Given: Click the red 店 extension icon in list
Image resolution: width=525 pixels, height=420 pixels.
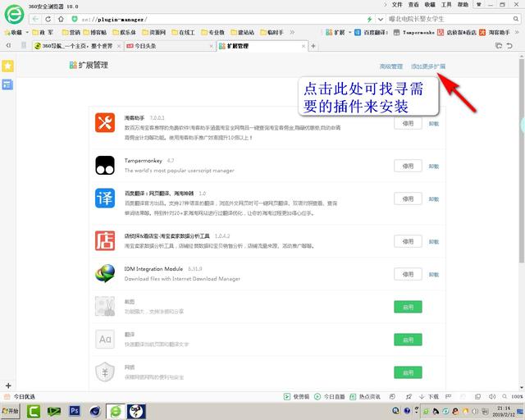Looking at the screenshot, I should point(105,241).
